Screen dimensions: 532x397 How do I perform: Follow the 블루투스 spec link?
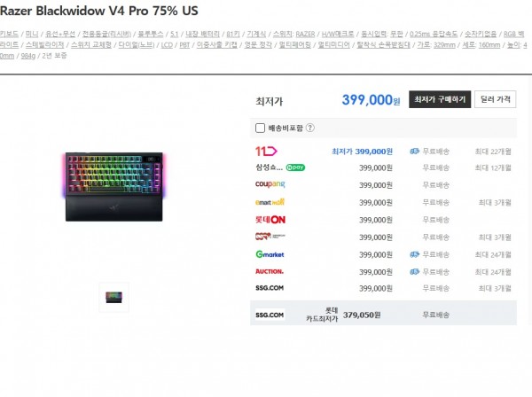151,34
